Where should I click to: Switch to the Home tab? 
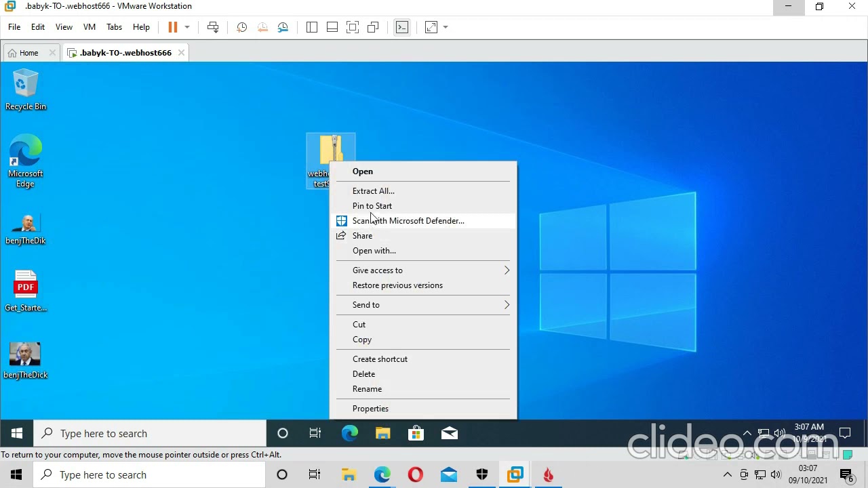click(x=23, y=53)
